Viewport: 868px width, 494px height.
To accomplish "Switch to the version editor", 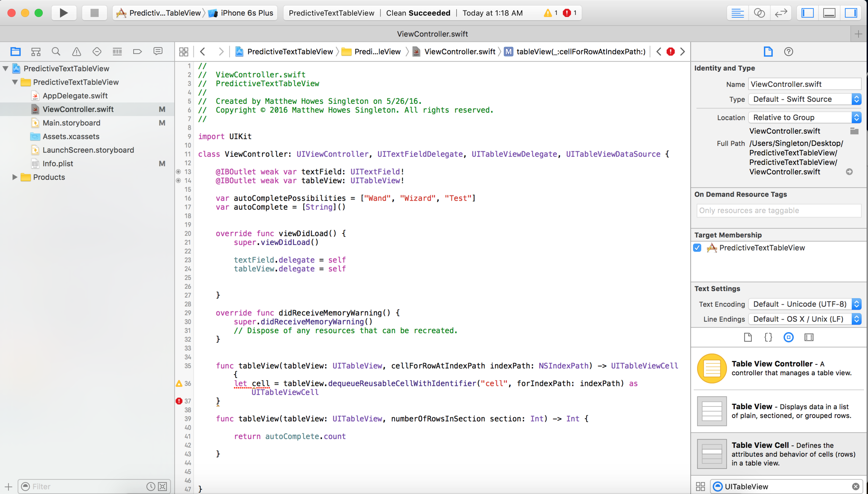I will [x=781, y=13].
